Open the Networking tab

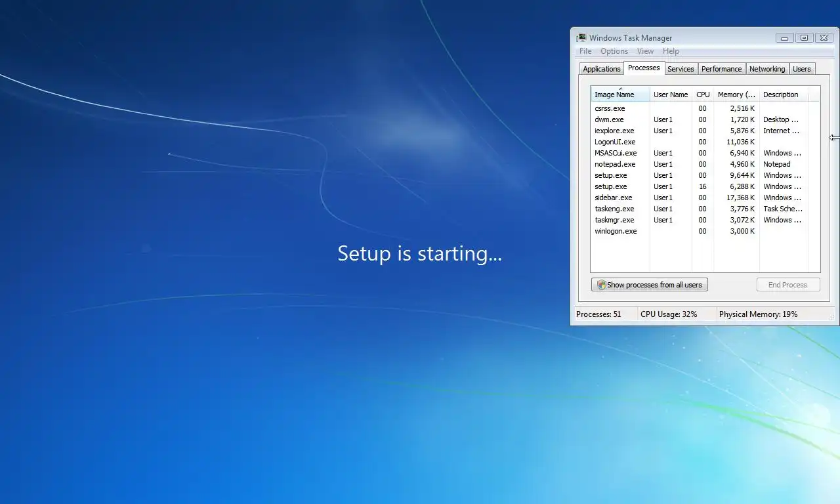point(767,69)
